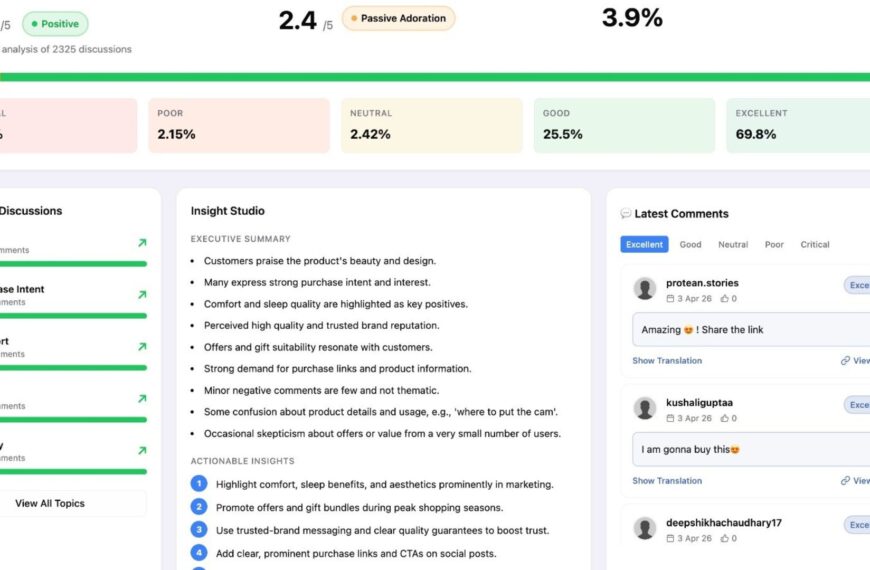Filter comments by the Poor tab
The image size is (870, 570).
pos(774,245)
